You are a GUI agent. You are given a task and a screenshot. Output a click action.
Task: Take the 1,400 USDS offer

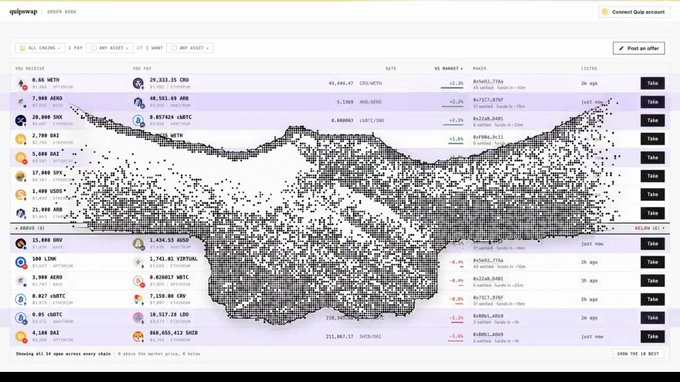(x=653, y=195)
